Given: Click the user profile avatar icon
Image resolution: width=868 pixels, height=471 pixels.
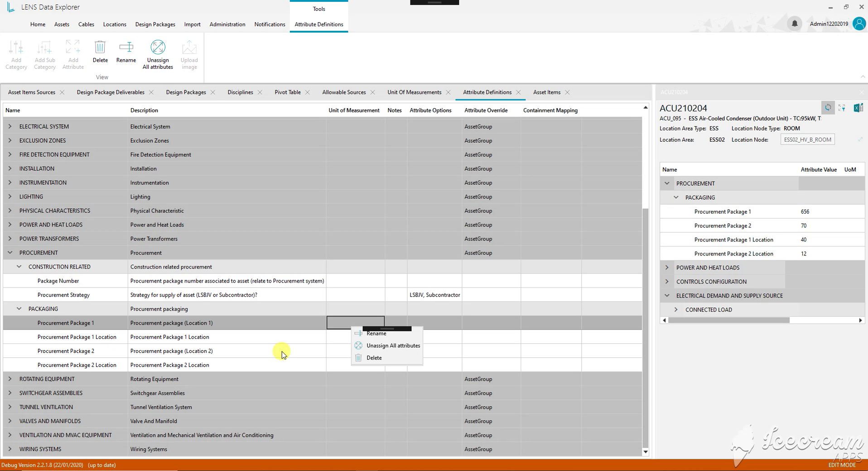Looking at the screenshot, I should (859, 24).
